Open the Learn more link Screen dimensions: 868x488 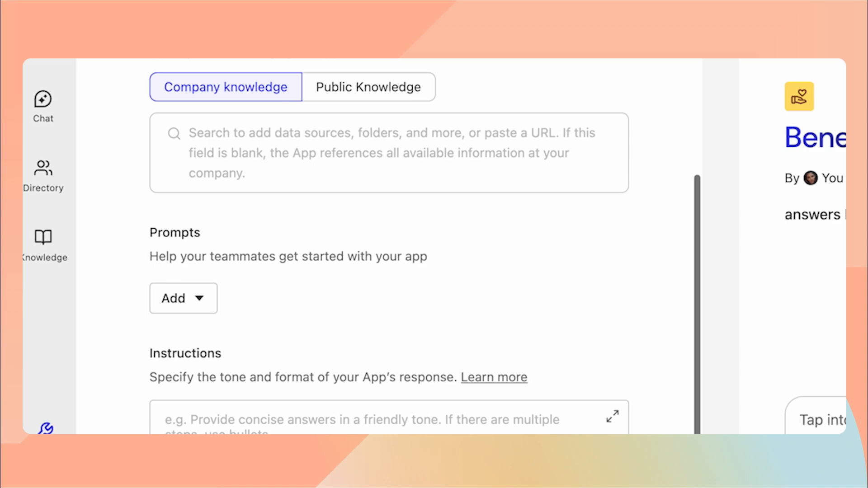(494, 377)
